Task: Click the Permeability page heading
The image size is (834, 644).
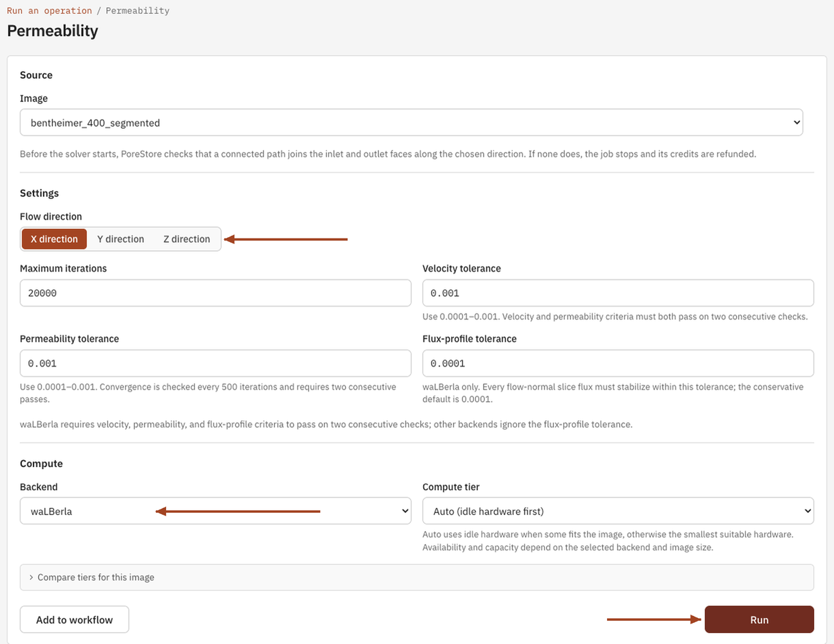Action: (53, 31)
